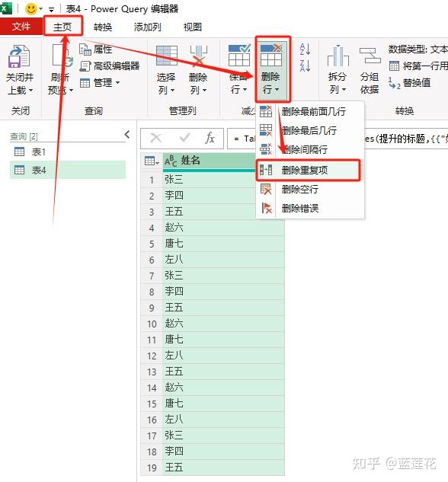Viewport: 448px width, 482px height.
Task: Click inside the formula bar input
Action: point(337,139)
